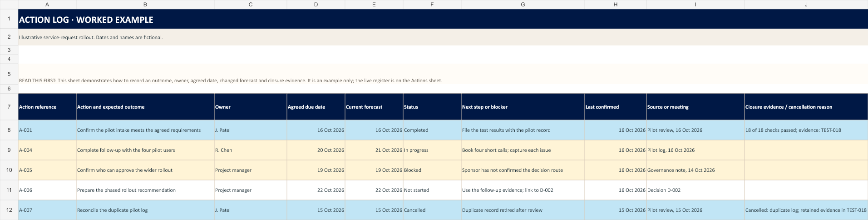
Task: Click 'Prepare the phased rollout recommendation'
Action: point(145,190)
